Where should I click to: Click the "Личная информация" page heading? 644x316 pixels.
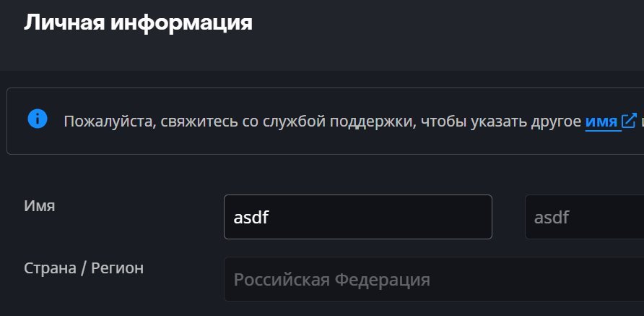click(138, 22)
